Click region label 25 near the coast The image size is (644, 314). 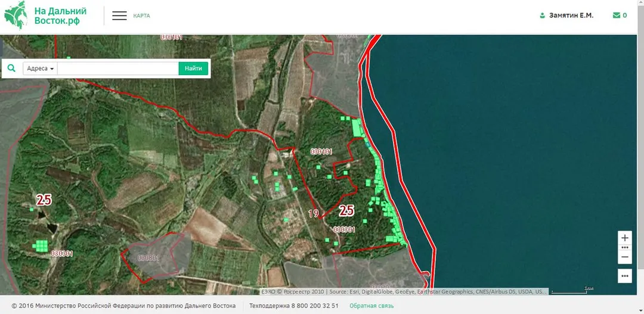coord(346,210)
